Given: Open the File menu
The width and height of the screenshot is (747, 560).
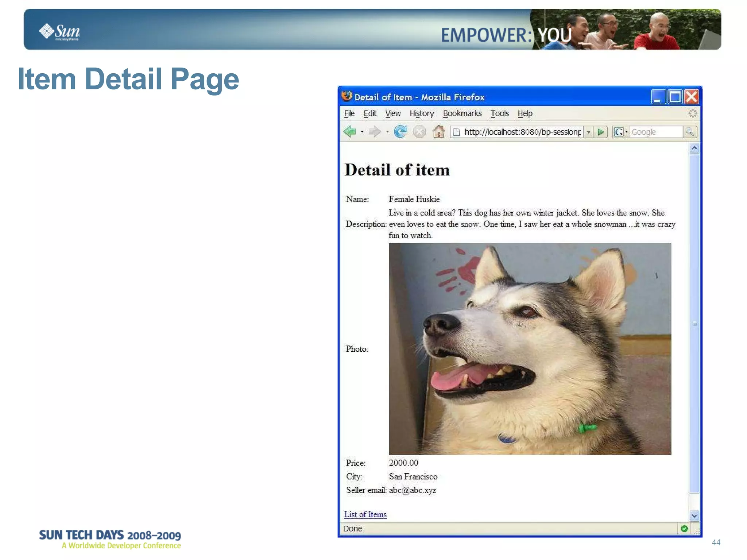Looking at the screenshot, I should [x=349, y=113].
